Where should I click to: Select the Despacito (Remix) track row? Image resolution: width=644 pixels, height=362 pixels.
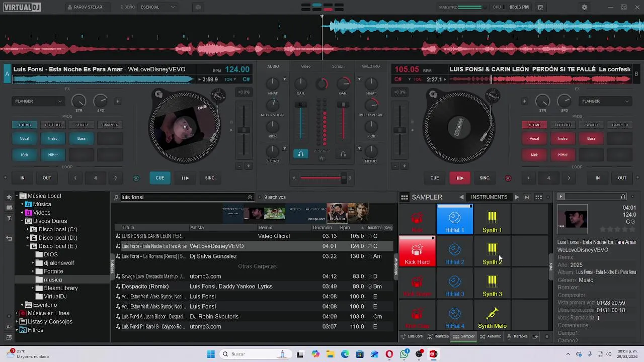point(254,287)
